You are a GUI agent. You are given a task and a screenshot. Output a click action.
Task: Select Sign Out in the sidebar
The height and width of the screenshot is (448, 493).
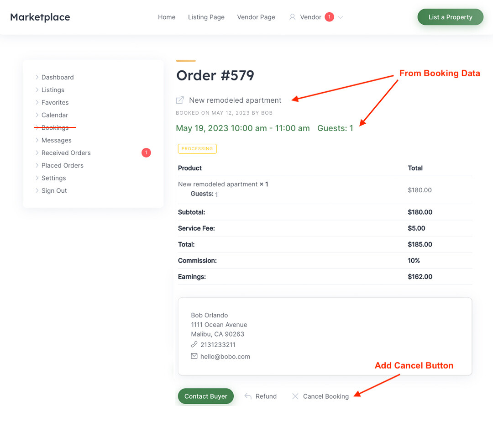(54, 190)
